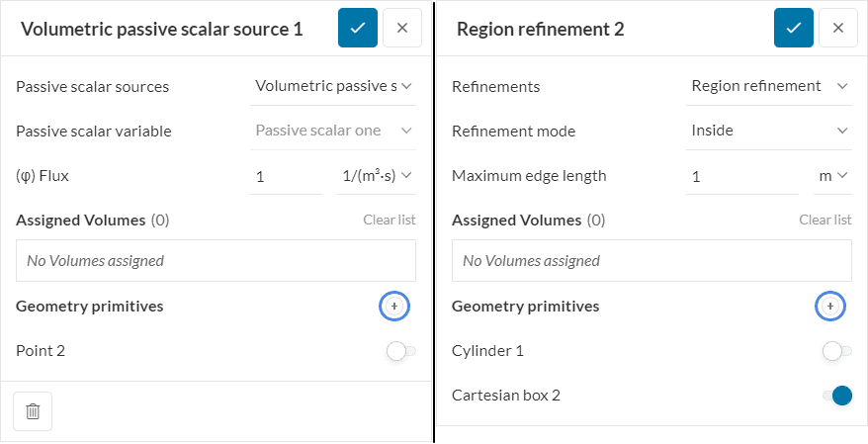868x444 pixels.
Task: Enable the Point 2 primitive toggle
Action: [x=399, y=351]
